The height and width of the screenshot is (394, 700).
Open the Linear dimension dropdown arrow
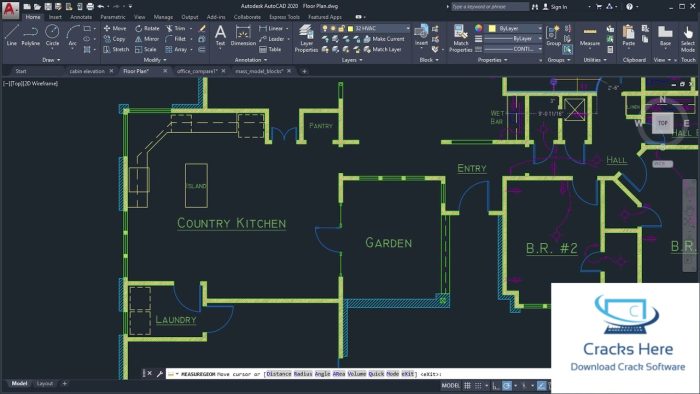[287, 28]
